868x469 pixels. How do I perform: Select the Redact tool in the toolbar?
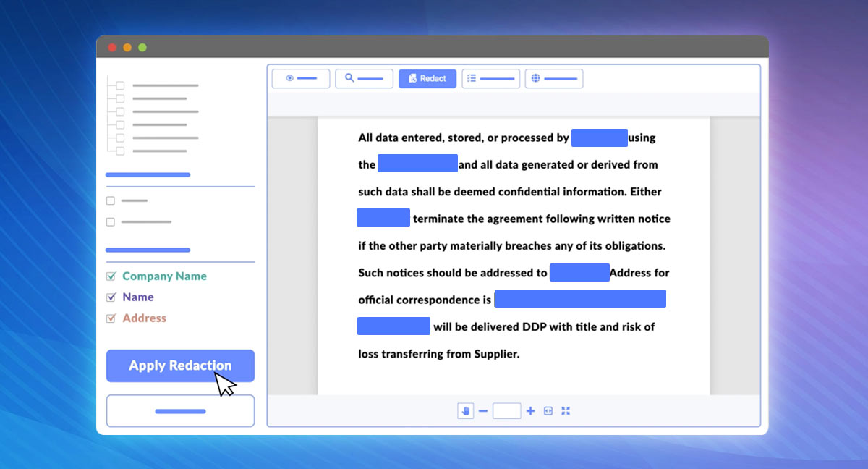pos(427,78)
